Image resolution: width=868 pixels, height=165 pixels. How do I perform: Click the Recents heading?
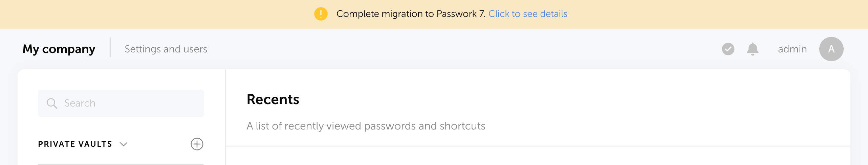[x=273, y=99]
